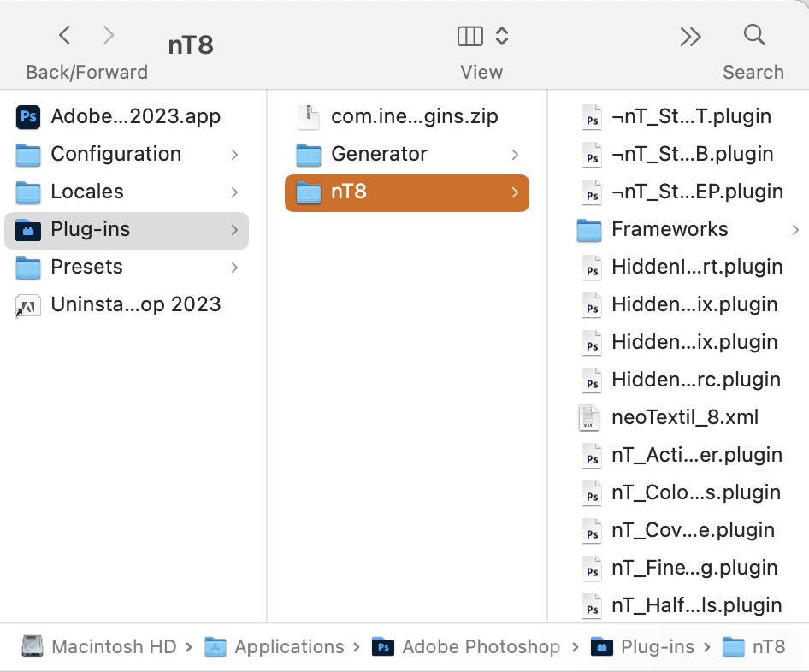Expand Configuration folder chevron

point(235,154)
